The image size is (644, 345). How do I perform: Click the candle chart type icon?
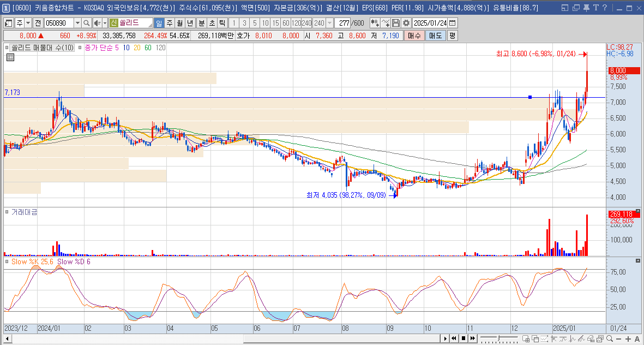[x=375, y=23]
